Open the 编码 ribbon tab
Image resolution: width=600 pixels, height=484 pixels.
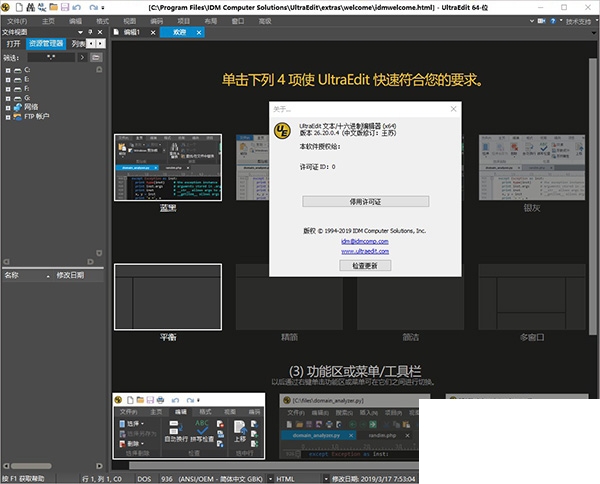click(x=157, y=21)
